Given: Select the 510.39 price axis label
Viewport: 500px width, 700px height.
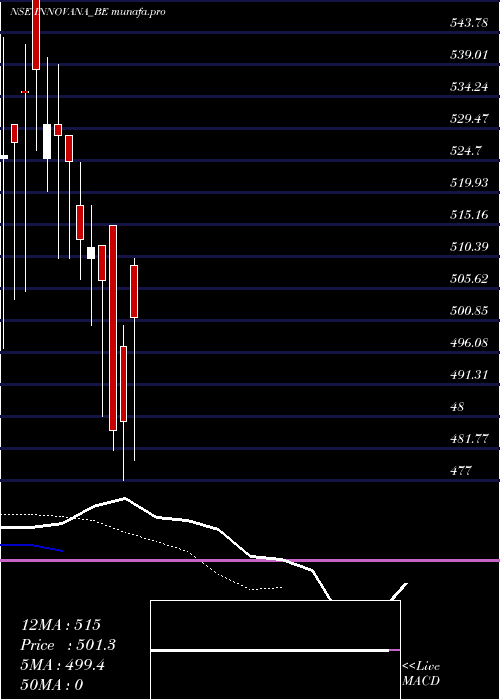Looking at the screenshot, I should 469,246.
